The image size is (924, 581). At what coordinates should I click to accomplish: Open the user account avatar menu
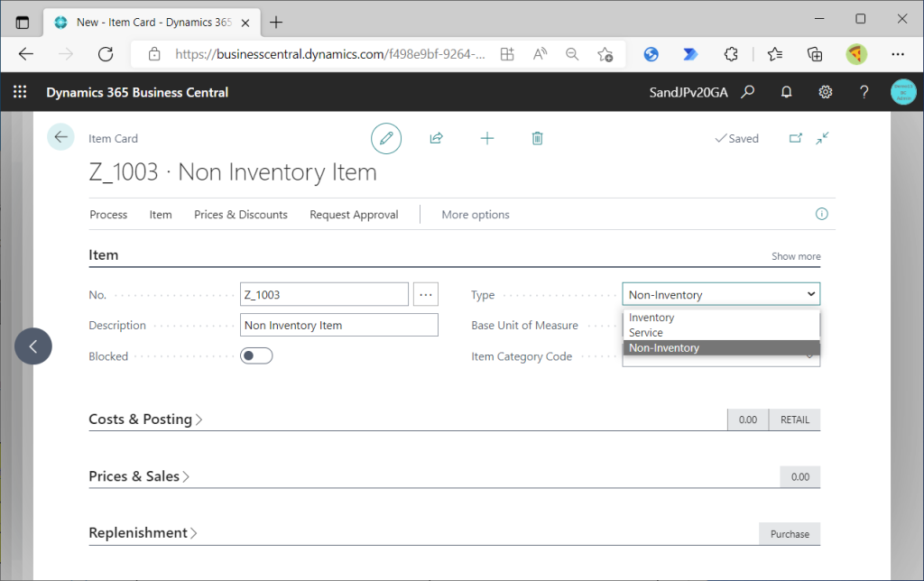click(x=903, y=92)
